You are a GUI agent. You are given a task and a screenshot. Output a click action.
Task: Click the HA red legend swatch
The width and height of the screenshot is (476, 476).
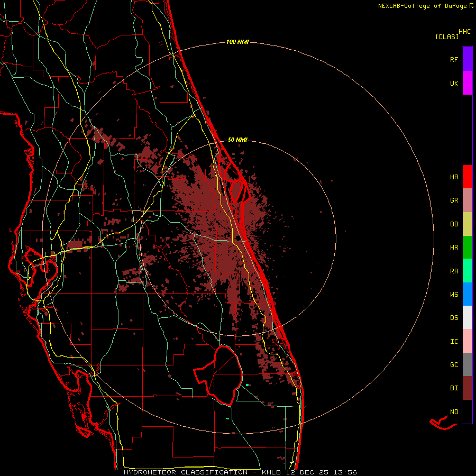467,177
